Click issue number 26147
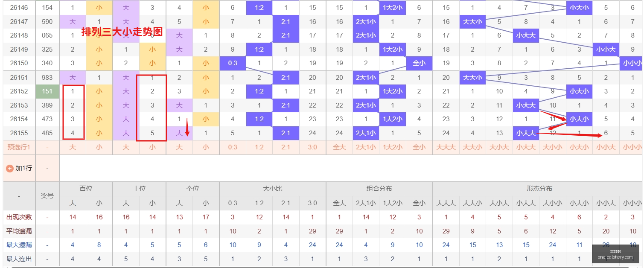This screenshot has height=268, width=644. [19, 22]
